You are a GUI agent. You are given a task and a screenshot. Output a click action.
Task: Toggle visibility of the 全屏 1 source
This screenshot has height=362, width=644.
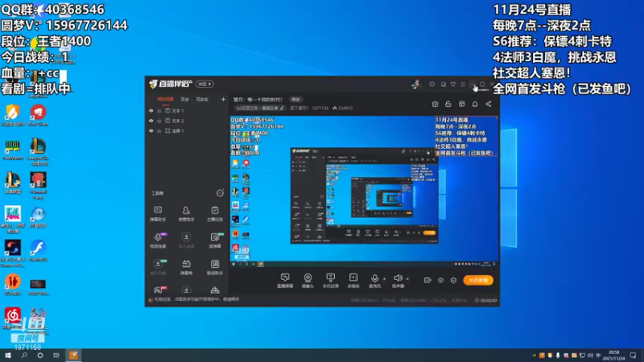tap(151, 130)
